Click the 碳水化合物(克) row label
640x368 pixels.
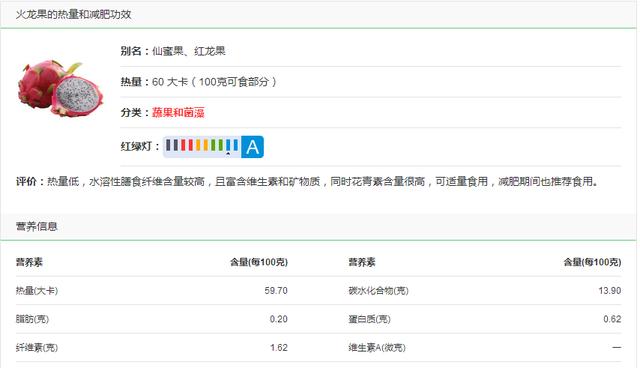coord(378,291)
